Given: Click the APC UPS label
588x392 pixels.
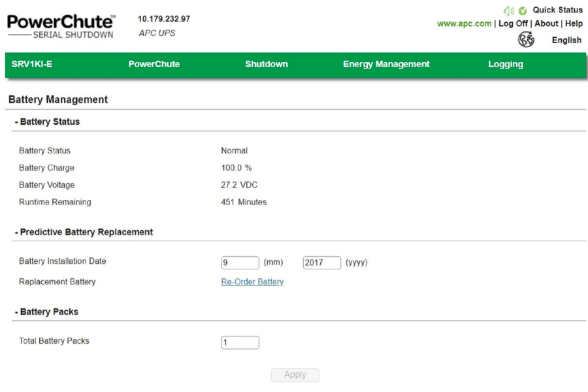Looking at the screenshot, I should tap(157, 33).
